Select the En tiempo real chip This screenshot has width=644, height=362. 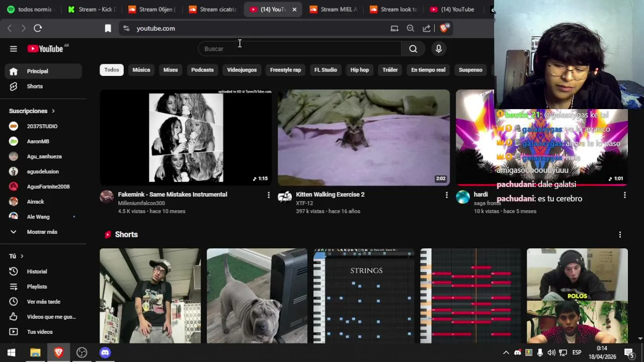pyautogui.click(x=428, y=70)
